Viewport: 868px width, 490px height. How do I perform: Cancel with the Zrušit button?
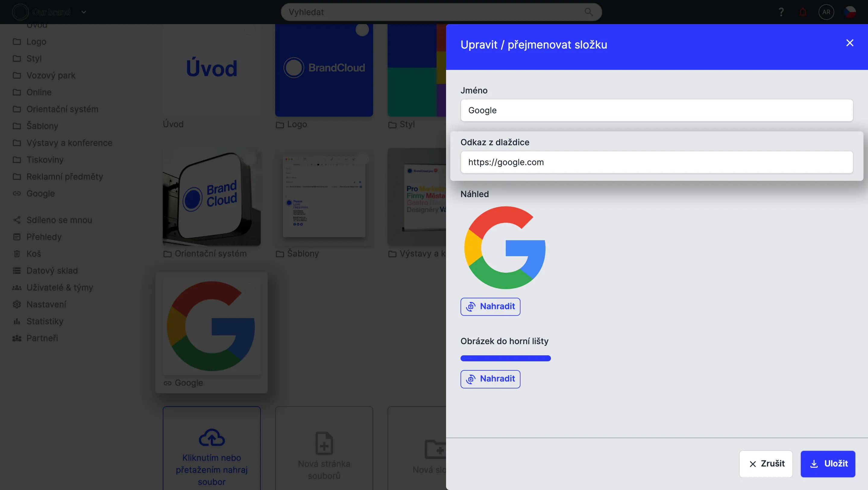pos(766,464)
